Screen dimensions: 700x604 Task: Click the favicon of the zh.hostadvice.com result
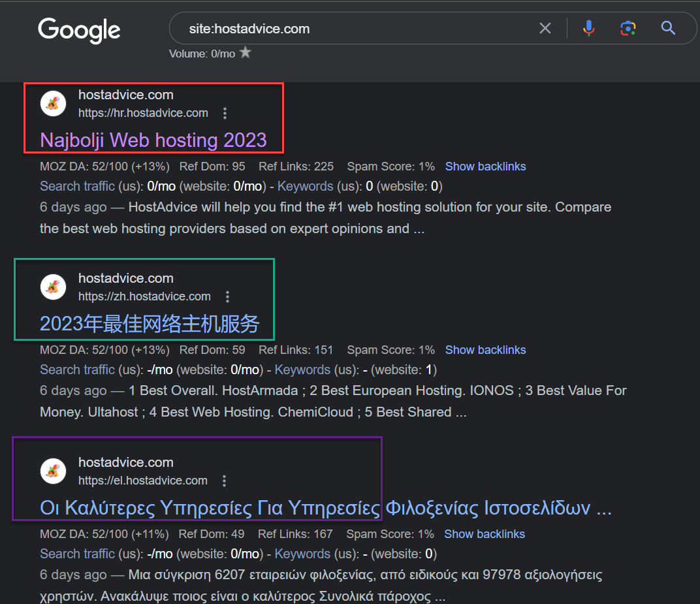coord(53,287)
